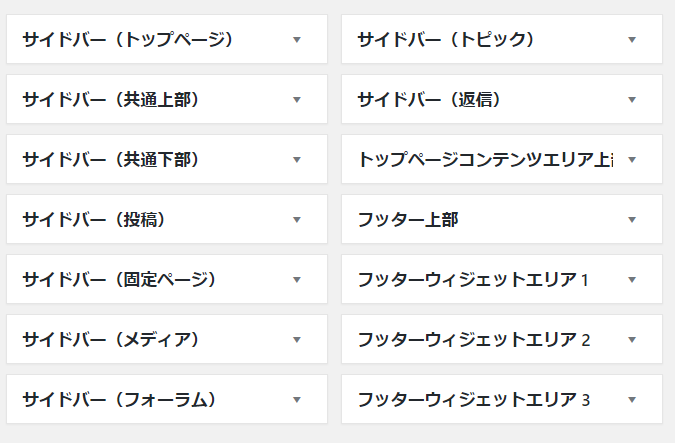The width and height of the screenshot is (675, 443).
Task: Expand the サイドバー（フォーラム） arrow
Action: coord(297,400)
